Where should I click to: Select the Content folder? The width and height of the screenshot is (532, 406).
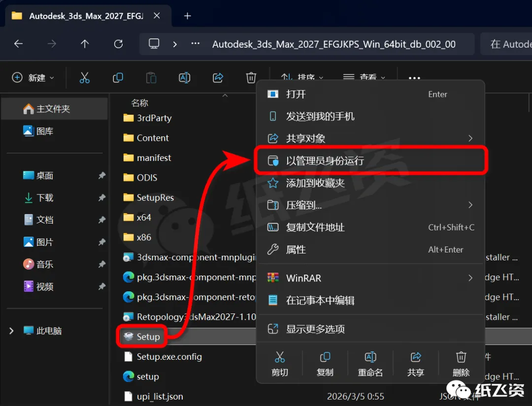click(x=146, y=138)
